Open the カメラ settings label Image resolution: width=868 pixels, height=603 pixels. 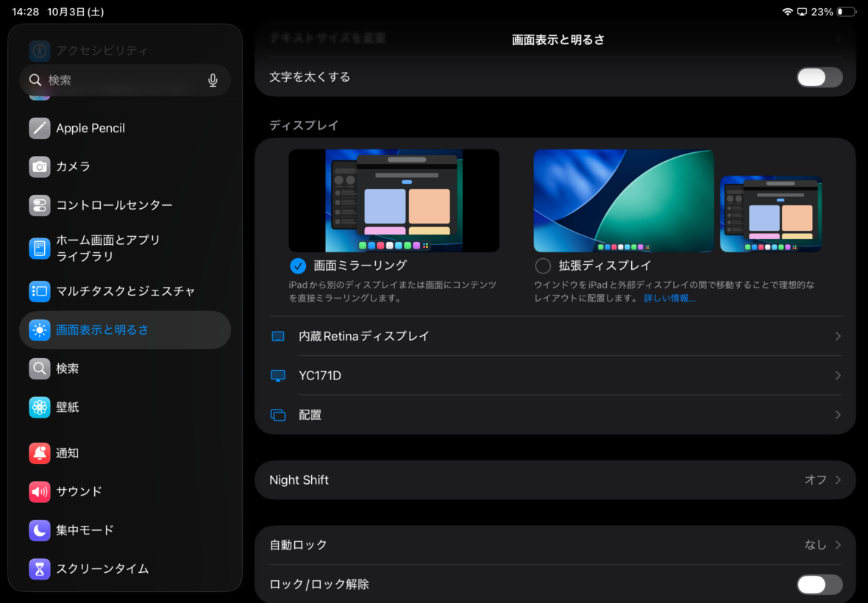73,166
